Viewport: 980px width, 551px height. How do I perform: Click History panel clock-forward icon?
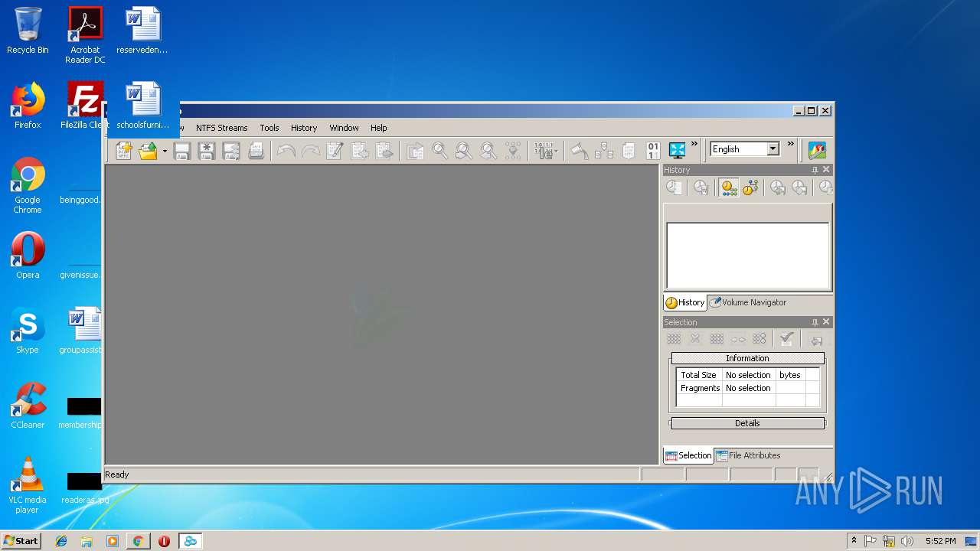[x=799, y=187]
